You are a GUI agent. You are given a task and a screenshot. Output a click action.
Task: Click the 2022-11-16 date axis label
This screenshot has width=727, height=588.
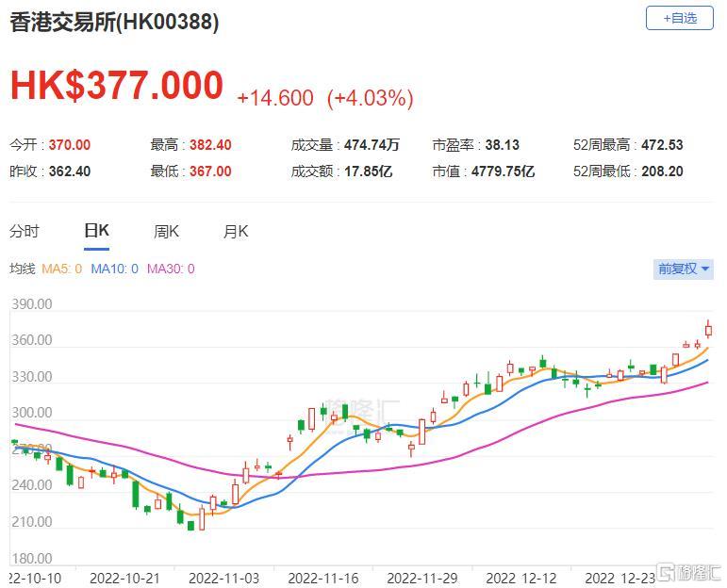323,579
